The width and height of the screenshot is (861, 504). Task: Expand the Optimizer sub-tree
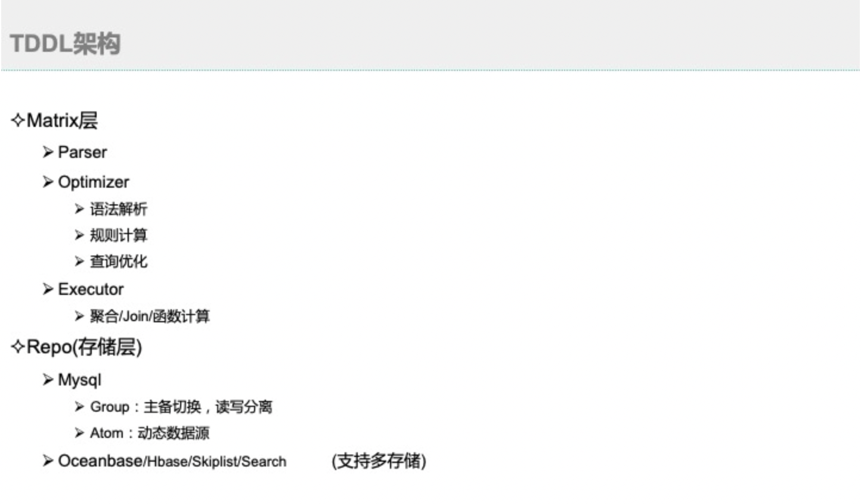point(94,182)
